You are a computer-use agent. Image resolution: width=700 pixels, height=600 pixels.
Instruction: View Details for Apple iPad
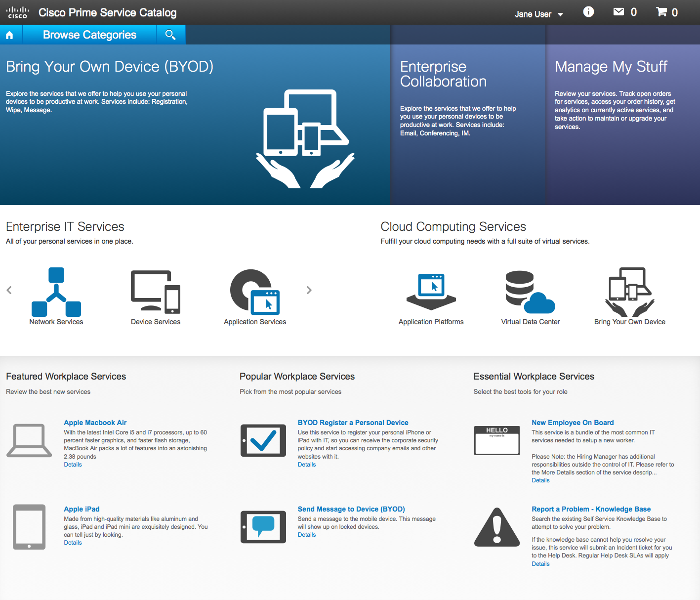coord(73,543)
